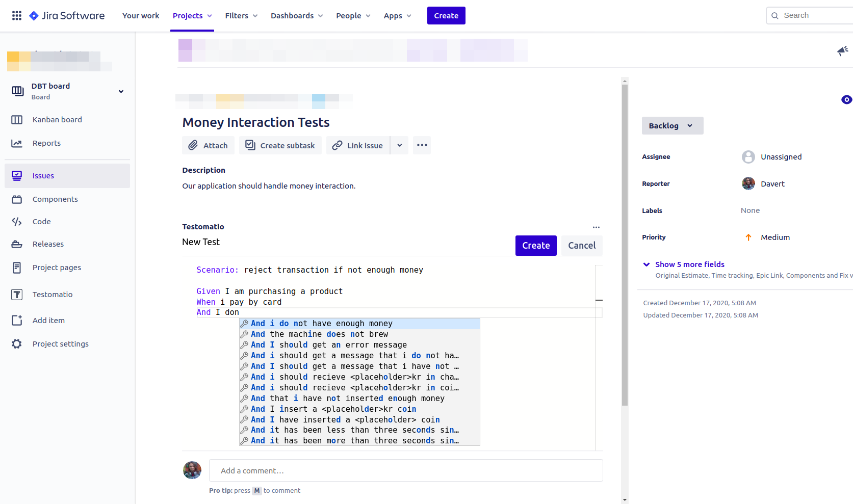
Task: Click the description text about money interaction
Action: click(269, 186)
